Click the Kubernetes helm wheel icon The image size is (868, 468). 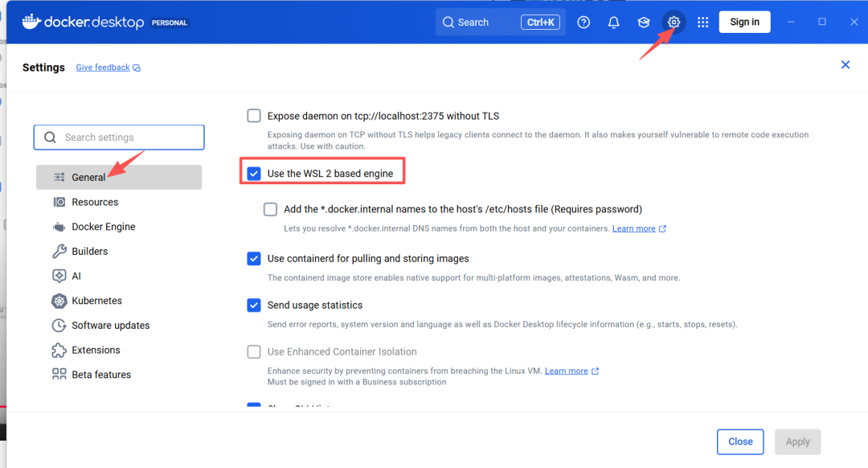coord(59,301)
